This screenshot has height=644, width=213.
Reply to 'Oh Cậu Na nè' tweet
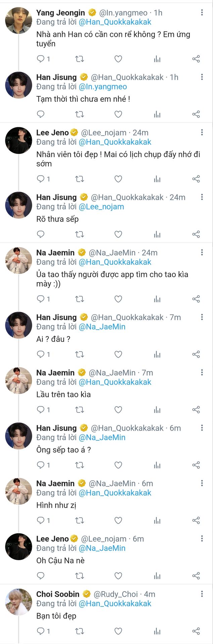41,576
